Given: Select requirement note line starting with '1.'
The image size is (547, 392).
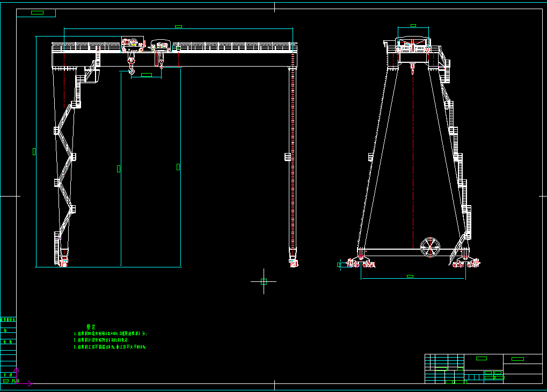Looking at the screenshot, I should point(110,333).
